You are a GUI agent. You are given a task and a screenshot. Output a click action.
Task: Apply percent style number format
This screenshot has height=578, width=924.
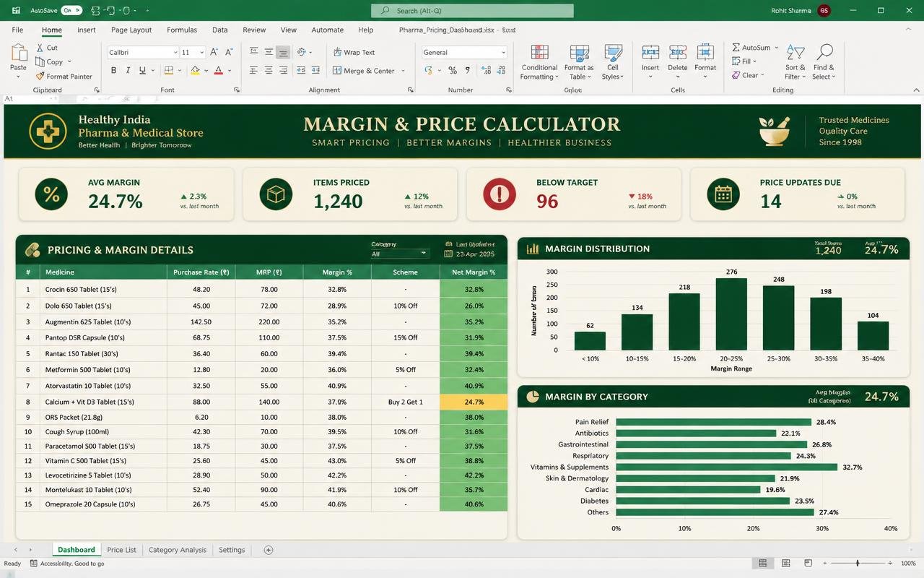(453, 71)
